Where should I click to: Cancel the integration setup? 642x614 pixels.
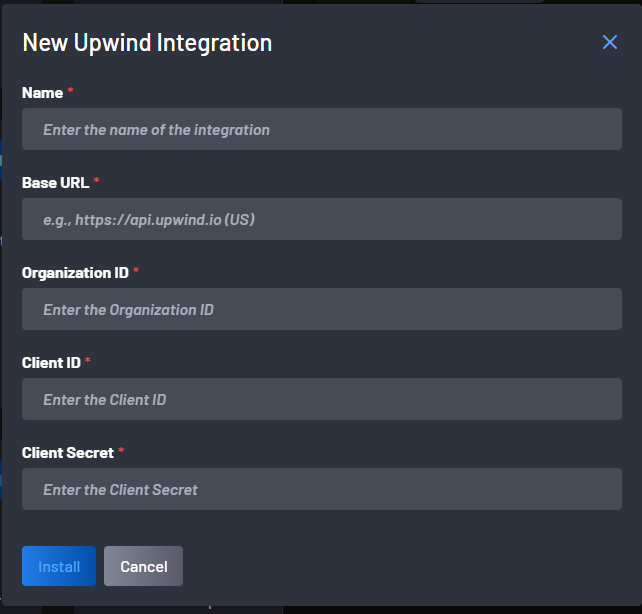[x=143, y=566]
